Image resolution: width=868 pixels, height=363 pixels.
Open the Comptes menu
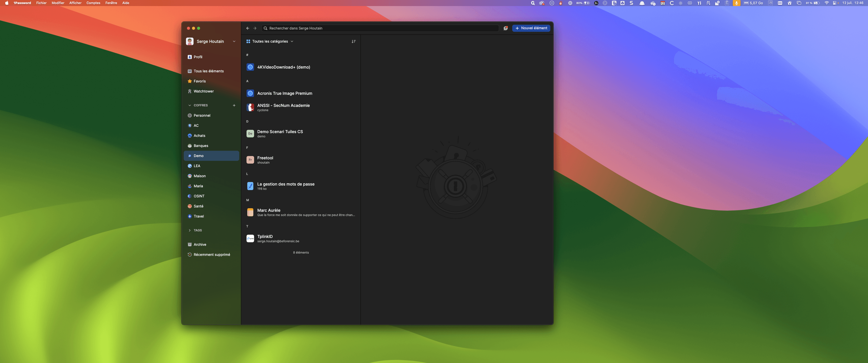93,3
